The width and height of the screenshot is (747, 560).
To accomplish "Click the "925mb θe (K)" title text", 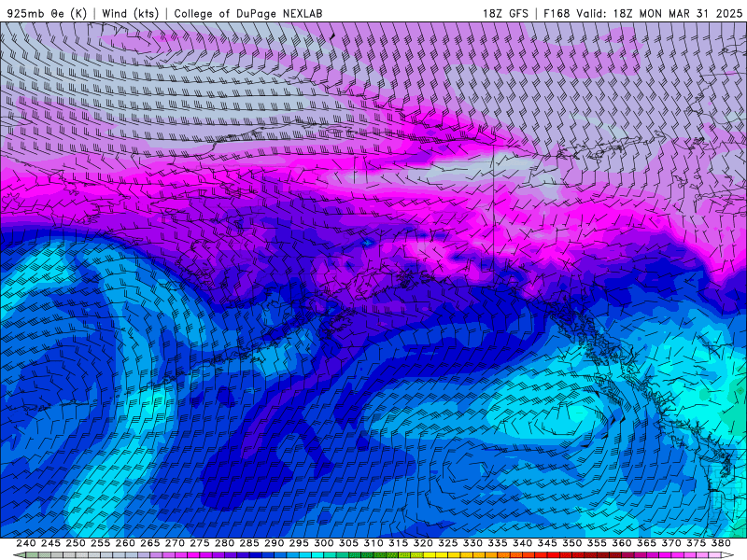I will [x=47, y=13].
